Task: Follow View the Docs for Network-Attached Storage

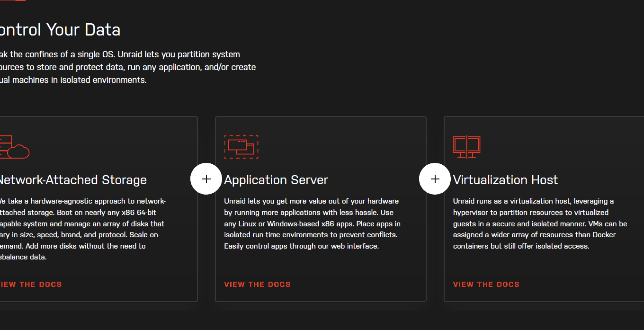Action: coord(31,285)
